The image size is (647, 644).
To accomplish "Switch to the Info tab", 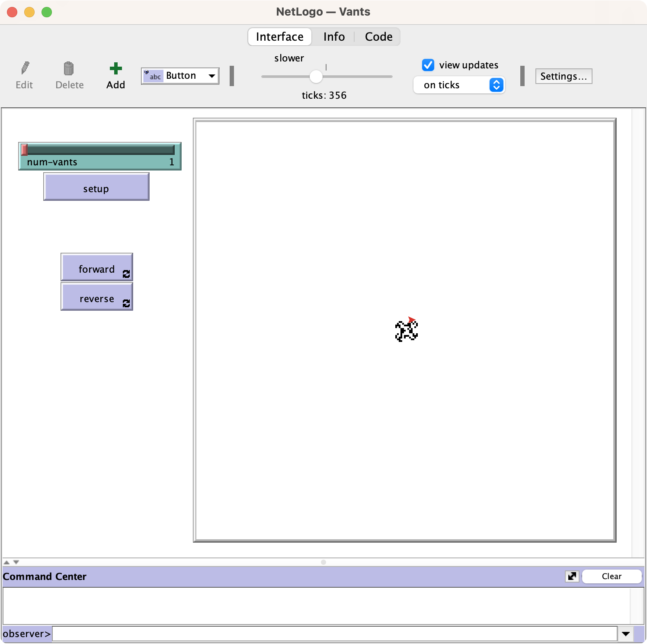I will [x=333, y=36].
